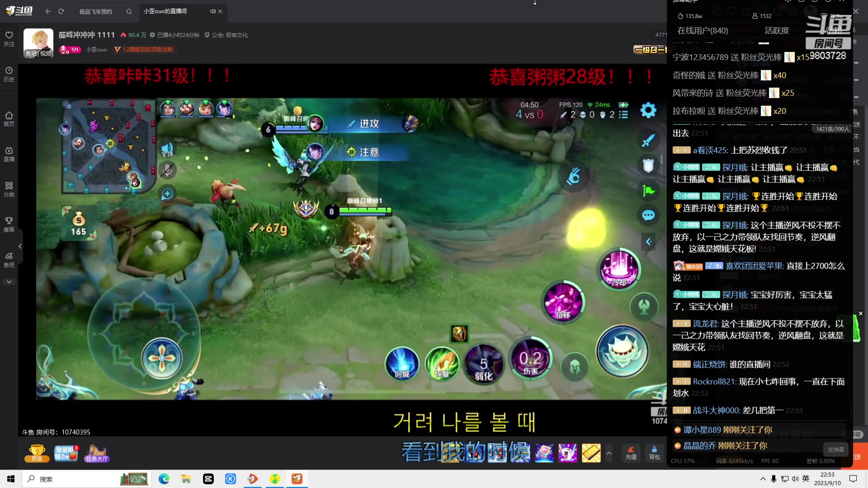Click the 发弹幕 send danmaku button
This screenshot has height=488, width=868.
[x=835, y=450]
